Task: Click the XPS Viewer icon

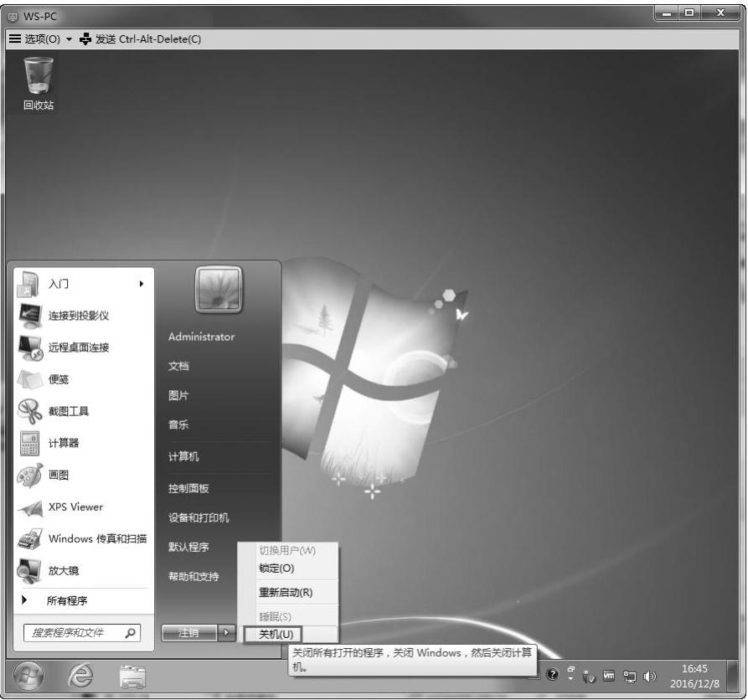Action: click(x=29, y=508)
